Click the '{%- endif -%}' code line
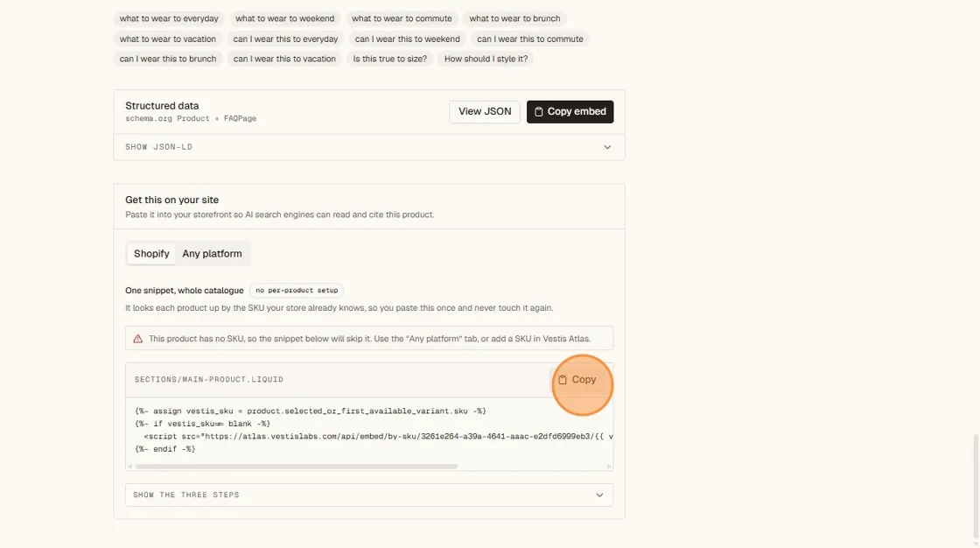 [165, 449]
